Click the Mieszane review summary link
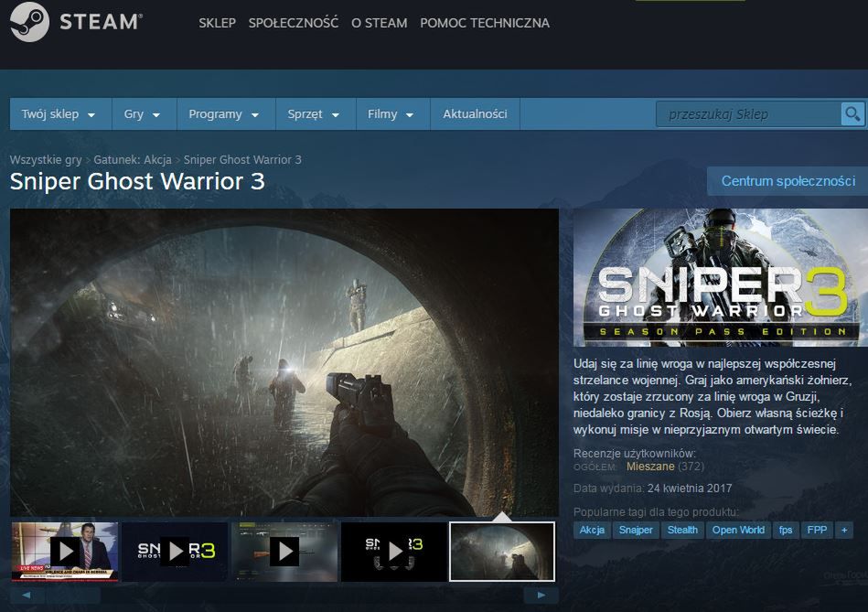Viewport: 868px width, 612px height. point(650,467)
